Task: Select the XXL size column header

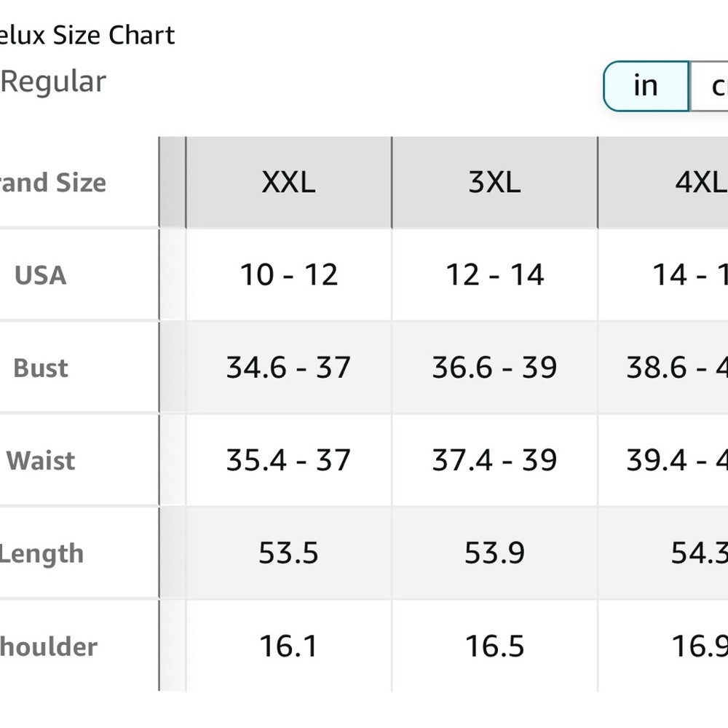Action: tap(289, 183)
